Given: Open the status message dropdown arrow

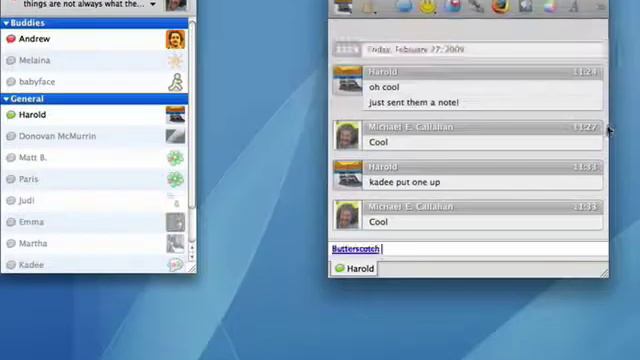Looking at the screenshot, I should click(x=153, y=4).
